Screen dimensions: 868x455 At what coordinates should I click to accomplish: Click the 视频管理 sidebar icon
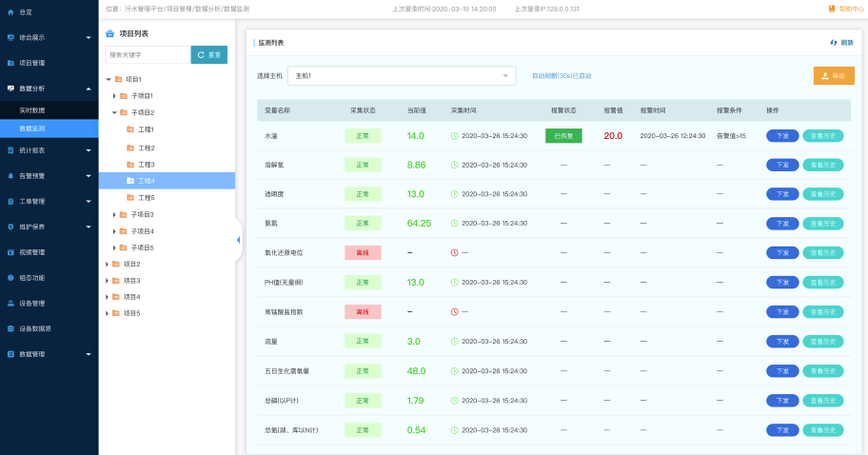point(10,252)
